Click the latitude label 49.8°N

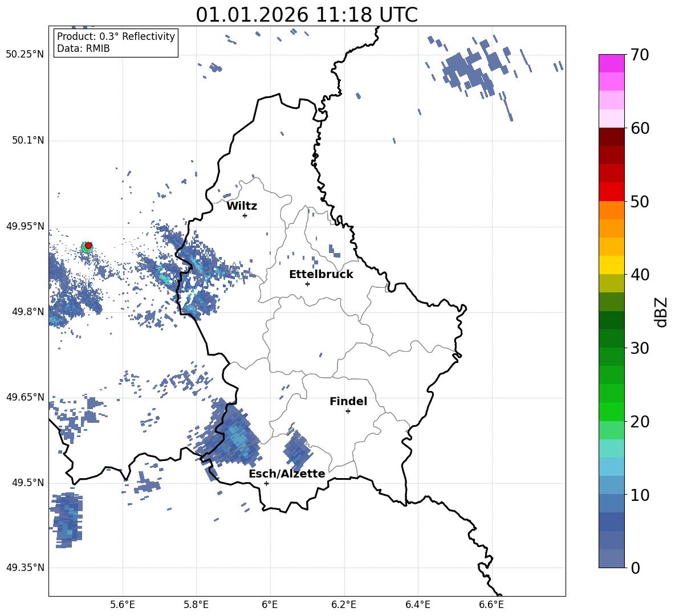[x=27, y=312]
